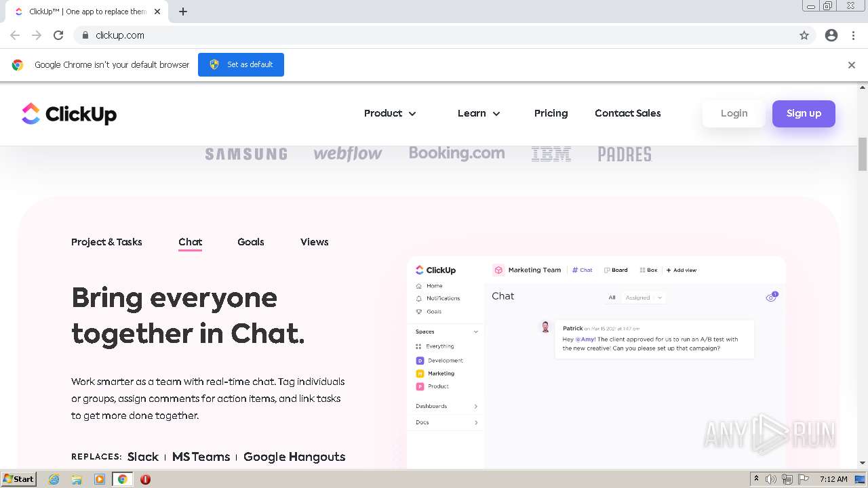The width and height of the screenshot is (868, 488).
Task: Click the address bar URL field
Action: [434, 35]
